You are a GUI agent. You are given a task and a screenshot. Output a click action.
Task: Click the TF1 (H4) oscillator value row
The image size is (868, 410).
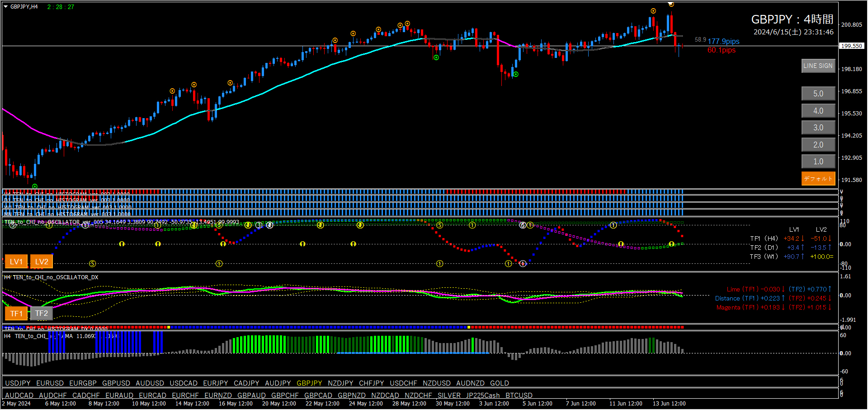click(x=791, y=238)
